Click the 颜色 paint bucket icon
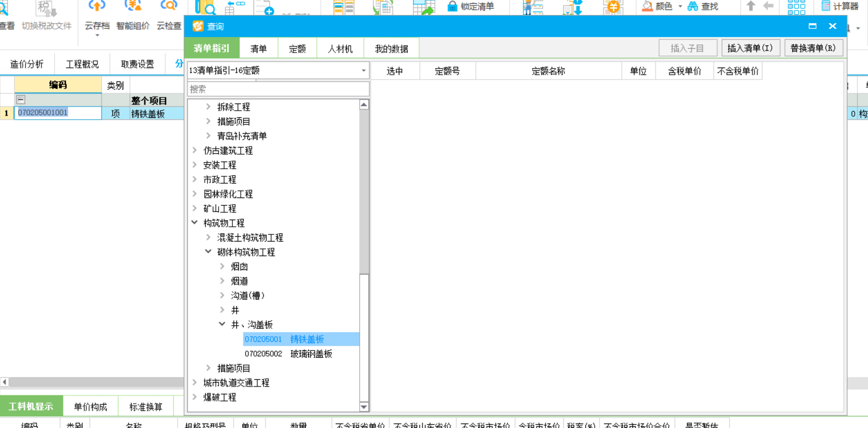This screenshot has height=428, width=868. coord(647,7)
